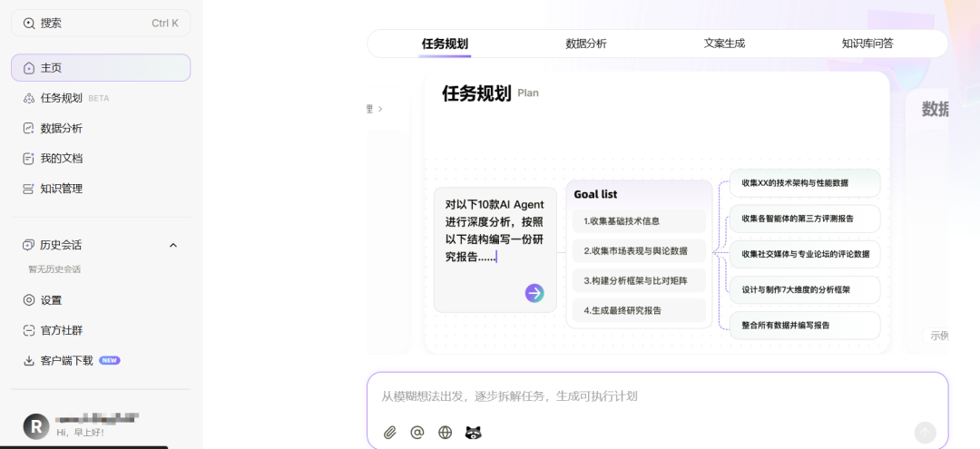The width and height of the screenshot is (980, 449).
Task: Click the search magnifier icon
Action: pos(29,24)
